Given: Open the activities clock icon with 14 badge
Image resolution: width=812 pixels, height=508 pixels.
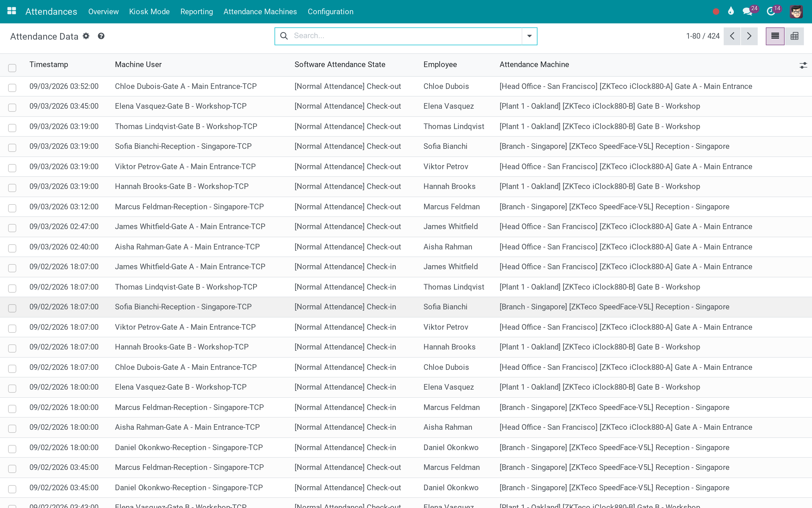Looking at the screenshot, I should pos(771,11).
